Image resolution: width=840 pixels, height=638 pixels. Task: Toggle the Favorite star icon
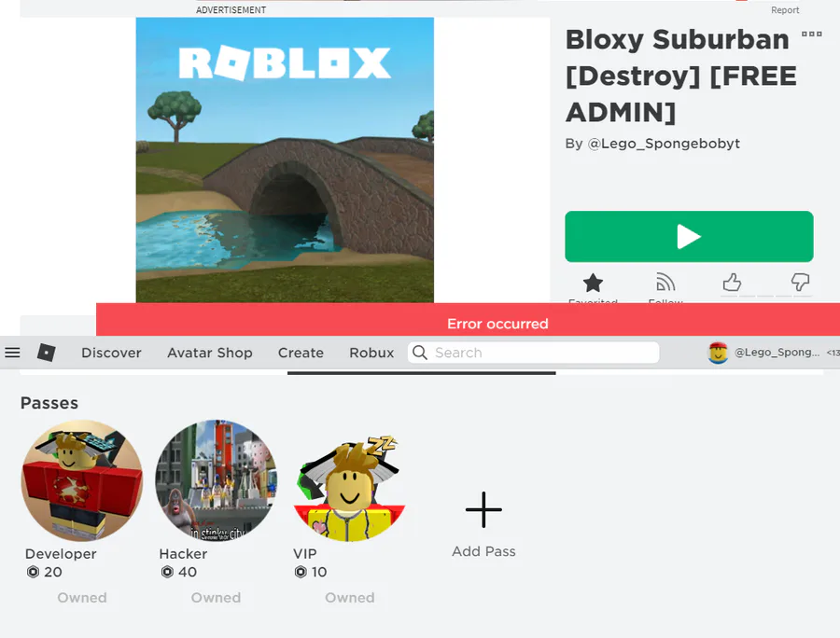tap(593, 282)
